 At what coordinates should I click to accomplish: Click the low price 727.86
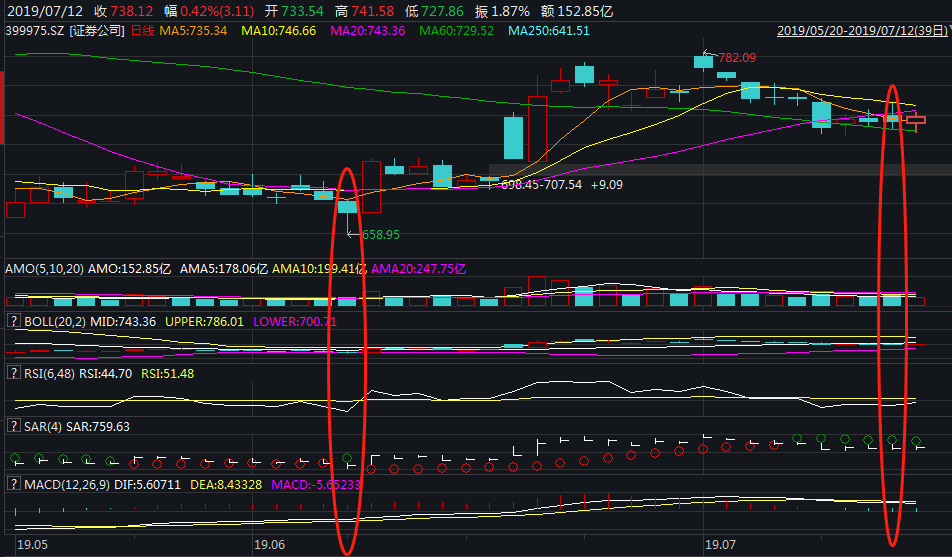click(x=443, y=11)
